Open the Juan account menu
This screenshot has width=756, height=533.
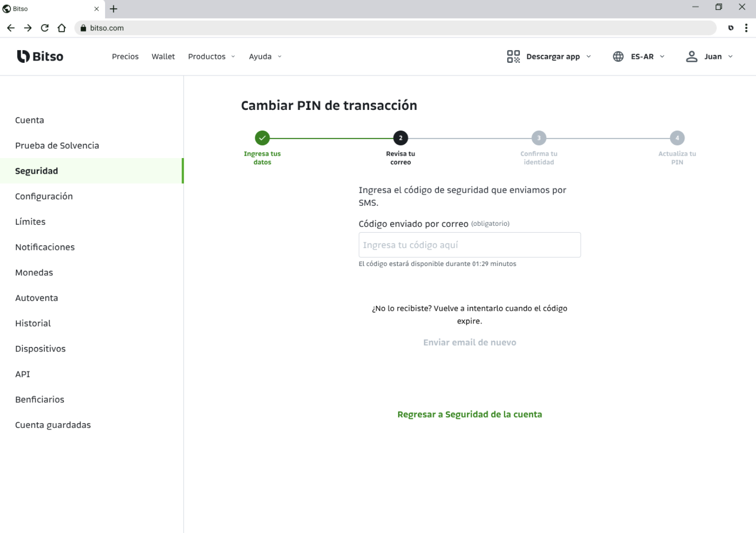point(719,56)
